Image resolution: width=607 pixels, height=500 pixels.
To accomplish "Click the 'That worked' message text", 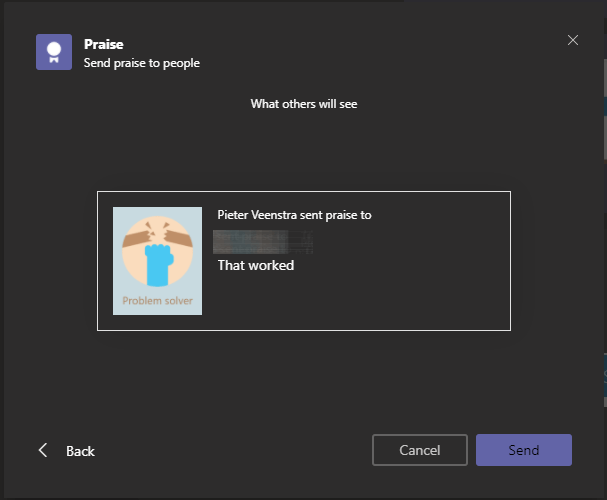I will pos(256,265).
